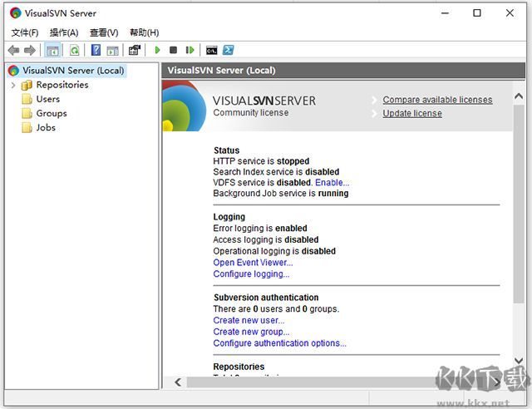
Task: Expand the Repositories tree node
Action: pyautogui.click(x=13, y=85)
